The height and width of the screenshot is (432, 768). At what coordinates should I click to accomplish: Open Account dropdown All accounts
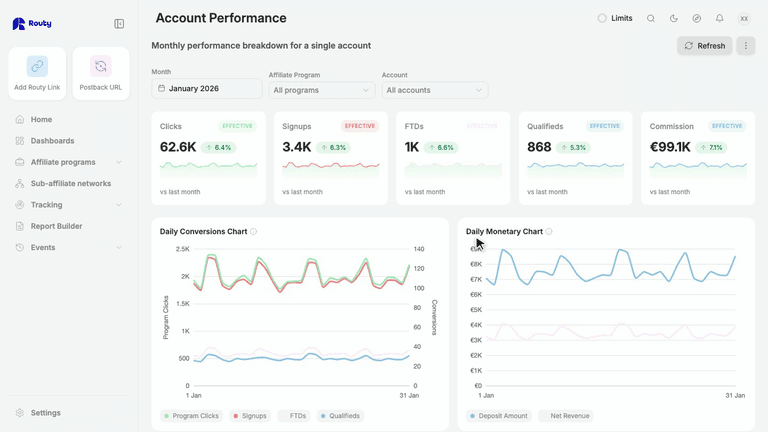[435, 90]
